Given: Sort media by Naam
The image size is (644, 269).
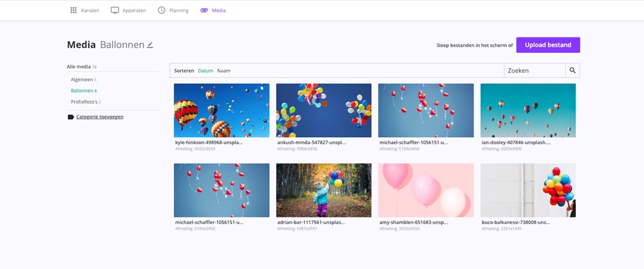Looking at the screenshot, I should point(224,71).
